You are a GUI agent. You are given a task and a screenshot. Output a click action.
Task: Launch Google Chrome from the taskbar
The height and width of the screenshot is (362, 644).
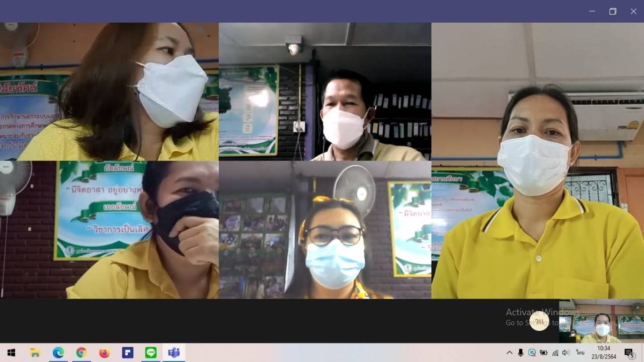[x=81, y=353]
